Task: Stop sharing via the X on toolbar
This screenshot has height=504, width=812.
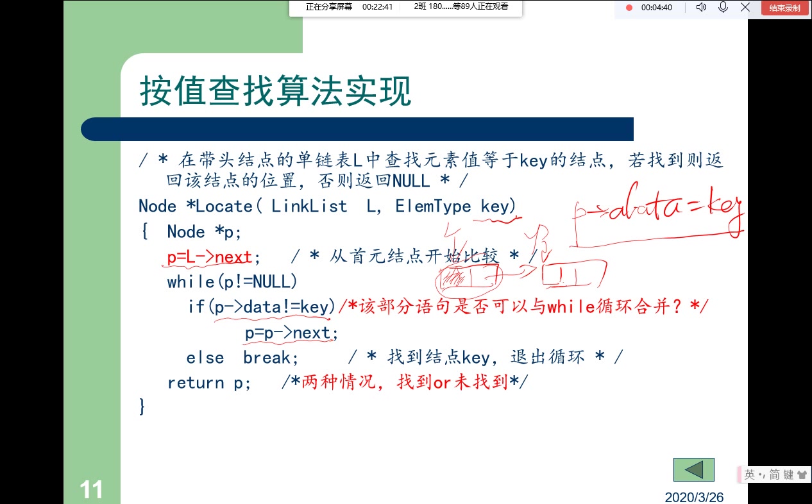Action: pyautogui.click(x=745, y=7)
